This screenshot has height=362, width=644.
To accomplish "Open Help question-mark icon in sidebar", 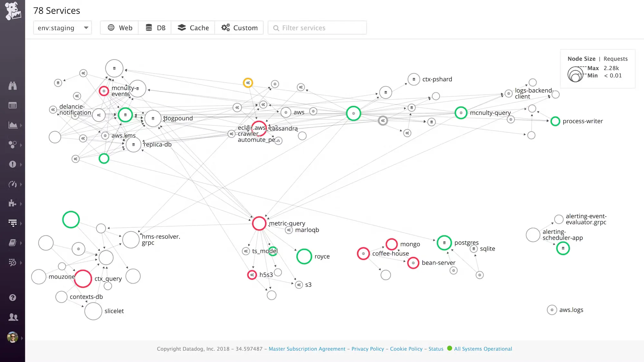I will pyautogui.click(x=13, y=298).
